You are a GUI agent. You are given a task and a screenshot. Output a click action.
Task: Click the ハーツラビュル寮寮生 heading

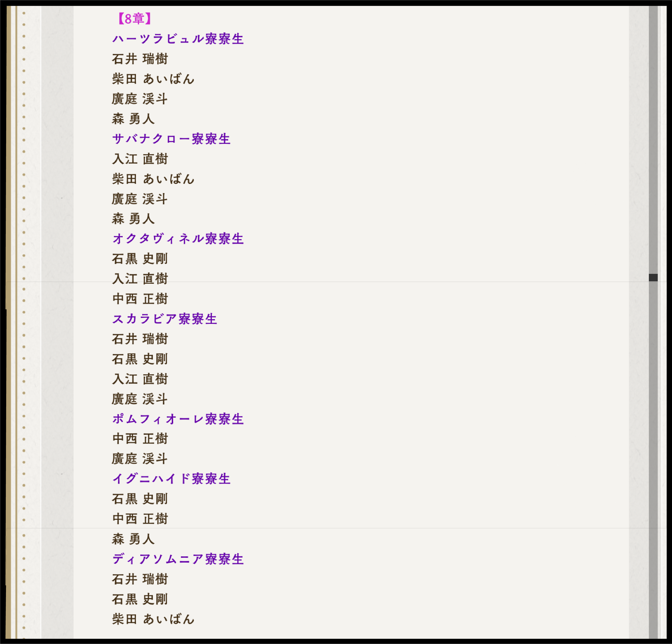tap(178, 39)
